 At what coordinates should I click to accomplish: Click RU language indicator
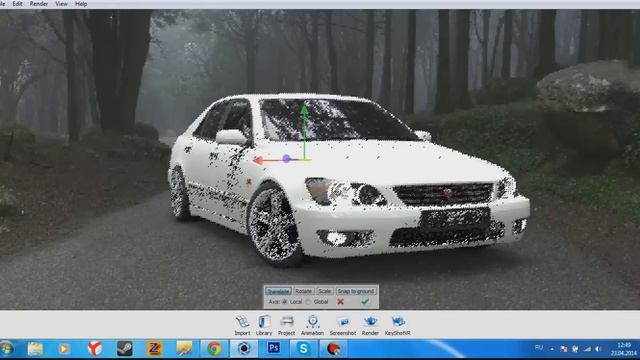[539, 348]
